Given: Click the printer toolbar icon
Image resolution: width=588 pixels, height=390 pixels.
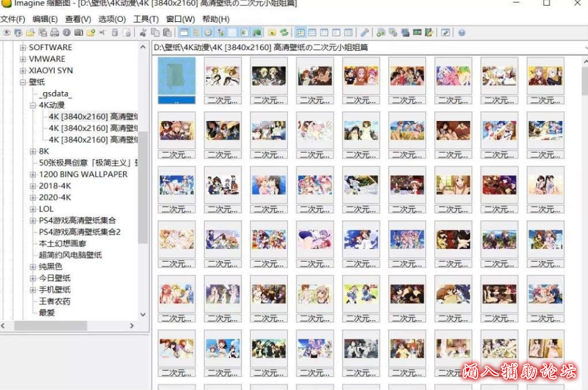Looking at the screenshot, I should coord(54,33).
